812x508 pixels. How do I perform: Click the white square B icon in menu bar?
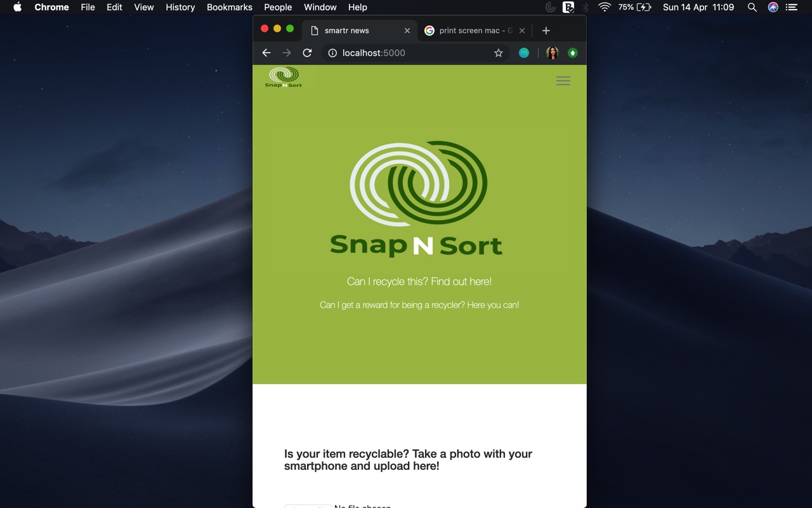click(568, 7)
